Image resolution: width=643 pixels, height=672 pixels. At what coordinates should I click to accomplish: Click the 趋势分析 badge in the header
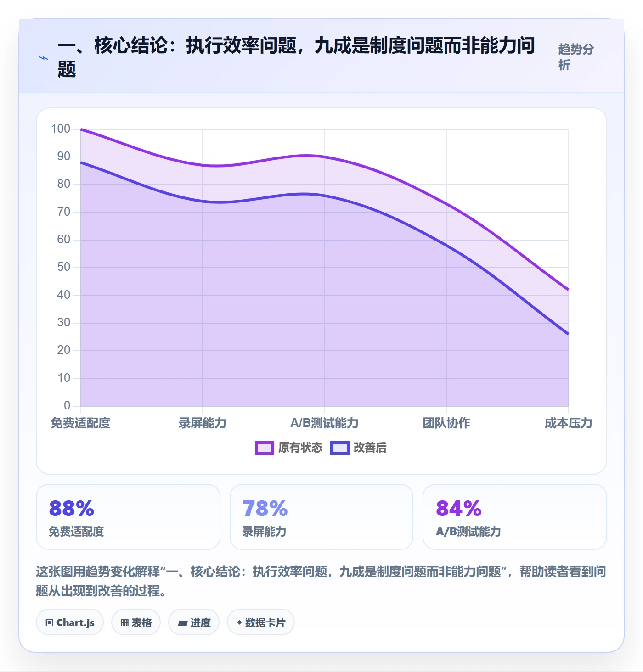coord(576,57)
